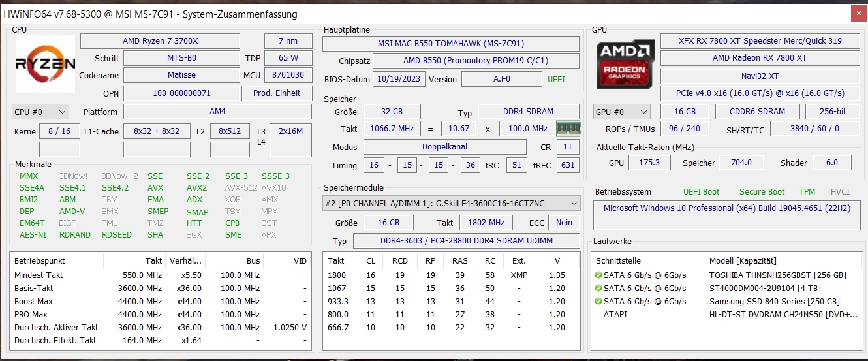The image size is (868, 361).
Task: Select the XMP 1800 timing row
Action: [x=451, y=275]
